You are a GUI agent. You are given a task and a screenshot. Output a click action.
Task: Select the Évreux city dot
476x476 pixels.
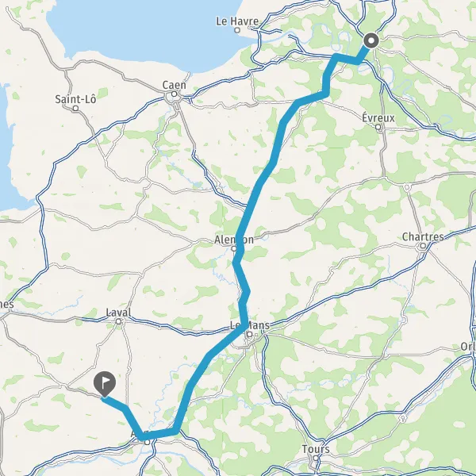point(378,127)
